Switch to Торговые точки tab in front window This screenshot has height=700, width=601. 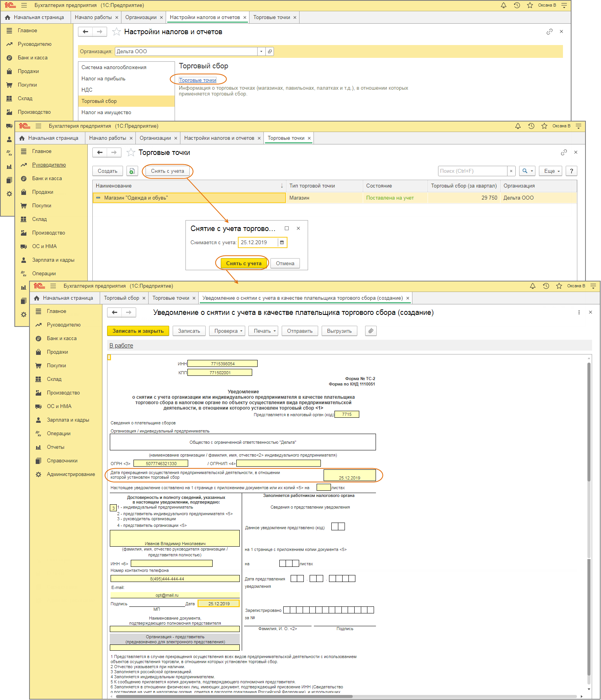point(171,298)
